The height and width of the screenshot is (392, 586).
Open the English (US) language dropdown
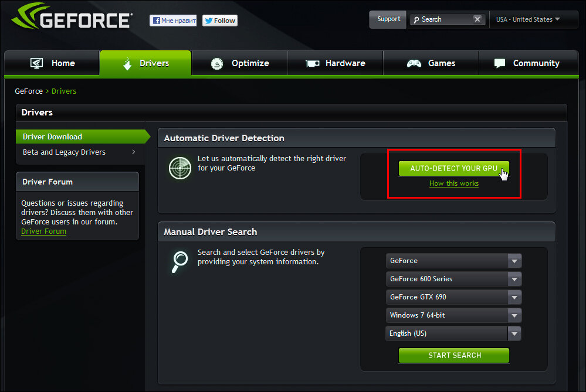tap(453, 333)
